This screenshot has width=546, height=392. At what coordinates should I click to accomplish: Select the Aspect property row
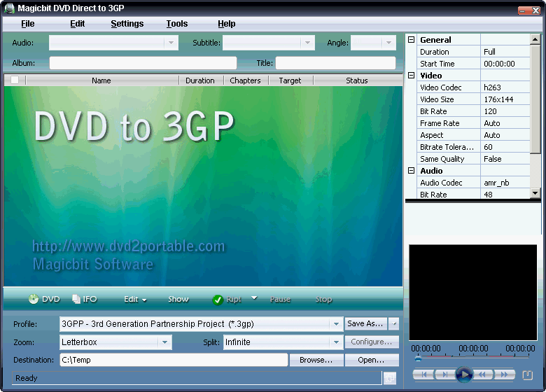pyautogui.click(x=473, y=135)
